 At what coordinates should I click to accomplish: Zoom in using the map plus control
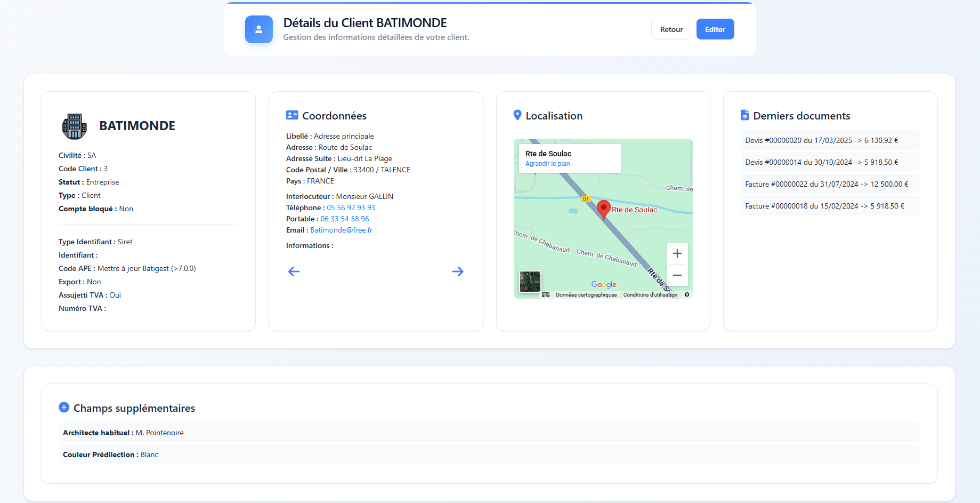(x=677, y=253)
